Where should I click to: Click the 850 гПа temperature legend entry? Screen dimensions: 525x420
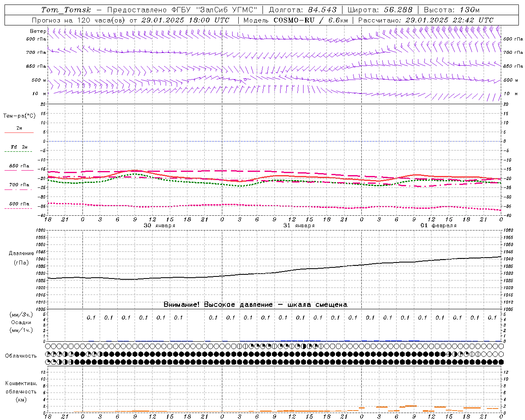coord(19,166)
